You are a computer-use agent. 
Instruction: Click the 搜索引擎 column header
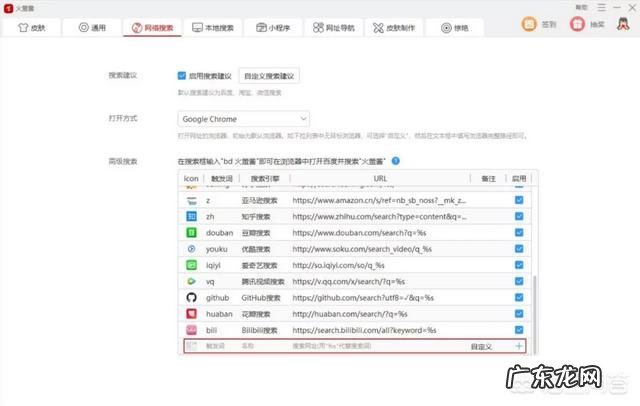coord(265,179)
